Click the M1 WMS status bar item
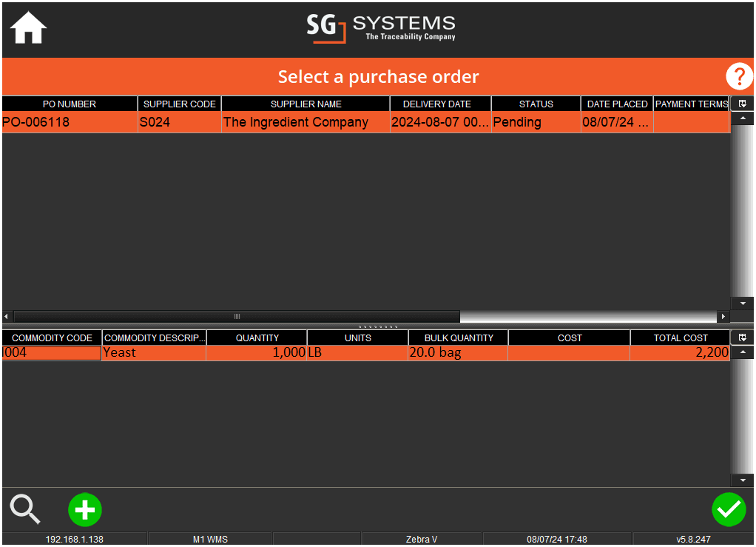This screenshot has width=756, height=547. pos(210,540)
